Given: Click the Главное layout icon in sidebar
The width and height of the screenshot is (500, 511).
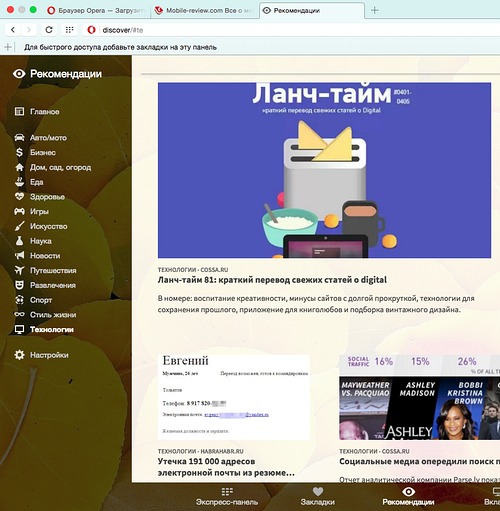Looking at the screenshot, I should [19, 111].
